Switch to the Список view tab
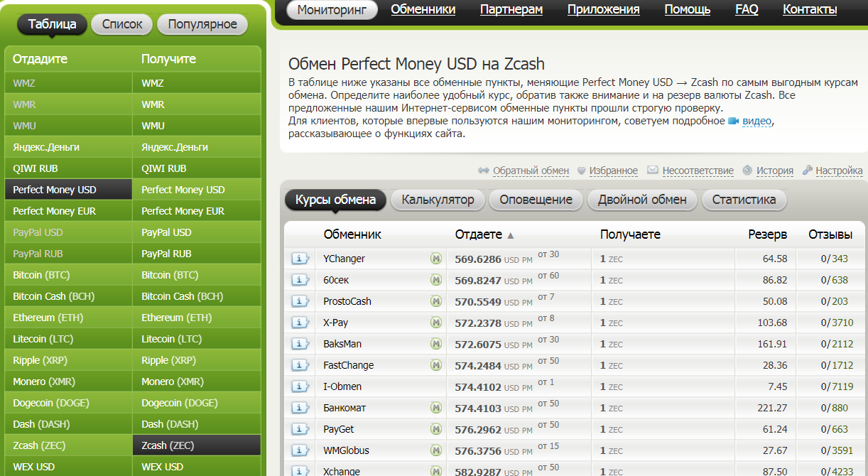Image resolution: width=868 pixels, height=476 pixels. coord(122,24)
